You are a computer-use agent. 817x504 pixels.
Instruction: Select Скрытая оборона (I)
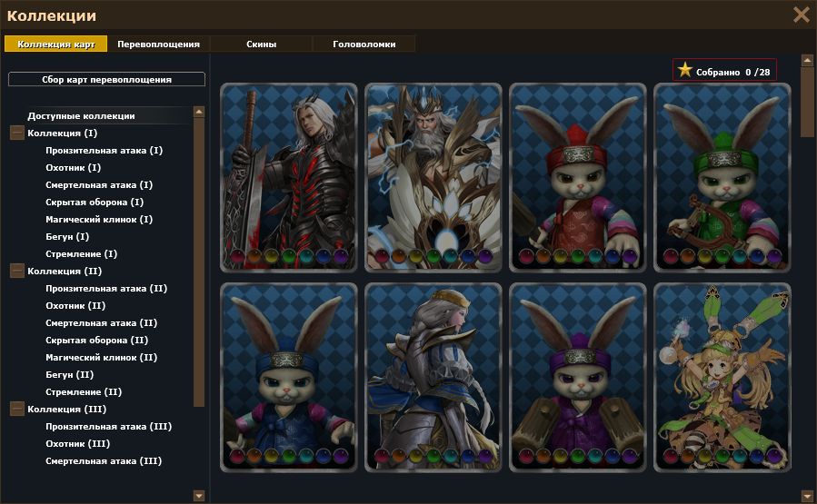[x=95, y=202]
